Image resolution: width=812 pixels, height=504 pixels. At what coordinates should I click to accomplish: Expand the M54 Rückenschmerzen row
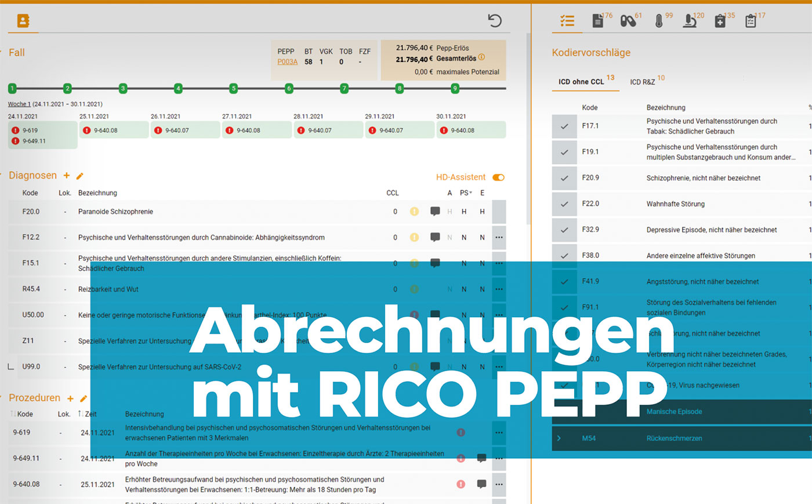(x=559, y=438)
